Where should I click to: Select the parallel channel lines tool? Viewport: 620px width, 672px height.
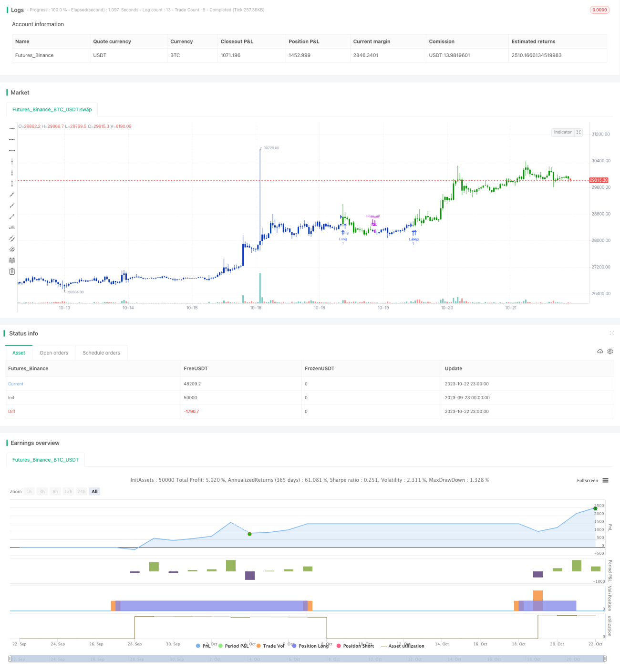(x=12, y=238)
